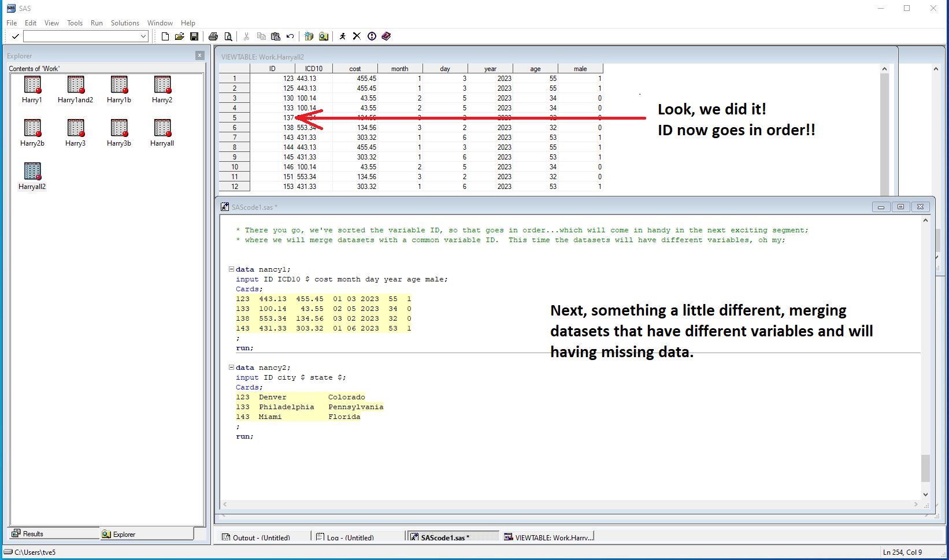The image size is (949, 560).
Task: Collapse the data nancy1 code block
Action: tap(231, 269)
